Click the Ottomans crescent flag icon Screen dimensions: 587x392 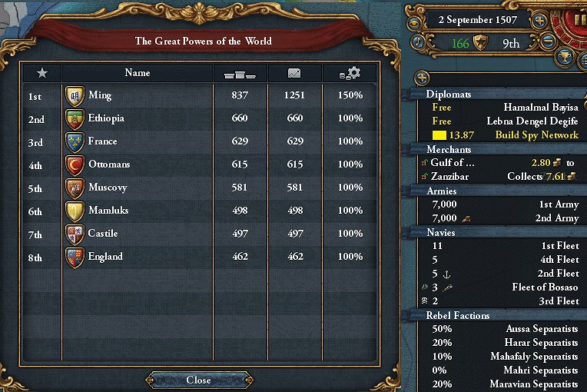[75, 164]
